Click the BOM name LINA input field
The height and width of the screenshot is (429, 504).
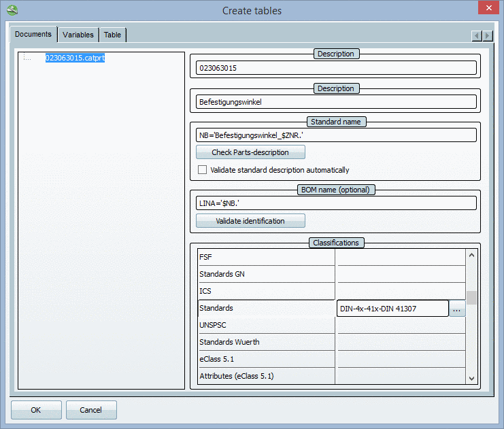[336, 203]
